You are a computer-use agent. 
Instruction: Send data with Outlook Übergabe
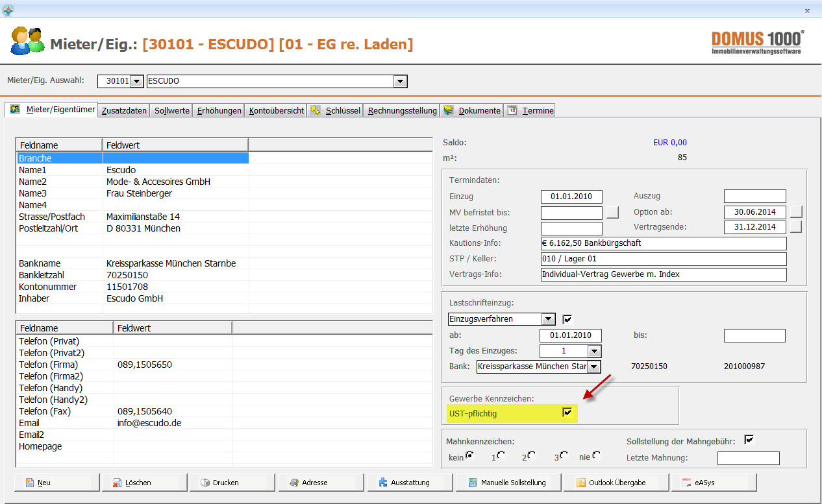point(616,483)
